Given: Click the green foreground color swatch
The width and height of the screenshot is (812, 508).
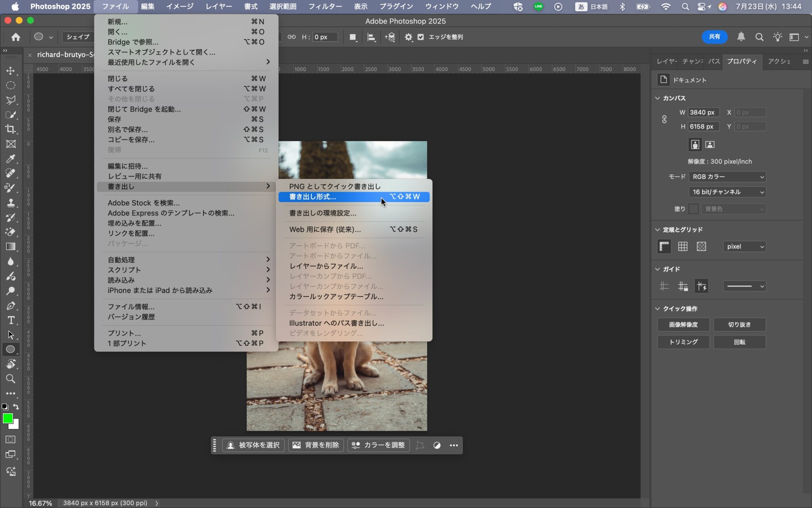Looking at the screenshot, I should (x=7, y=418).
